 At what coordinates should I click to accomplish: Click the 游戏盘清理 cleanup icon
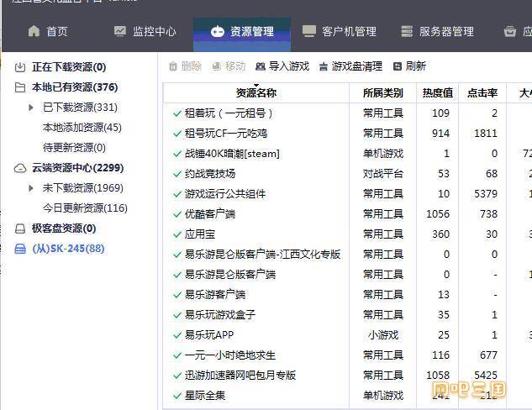pyautogui.click(x=324, y=66)
